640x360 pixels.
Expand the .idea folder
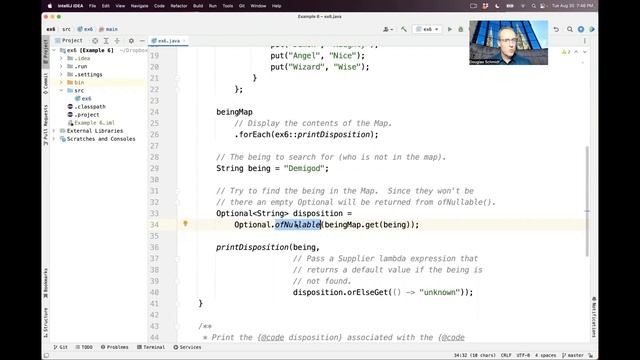tap(61, 58)
